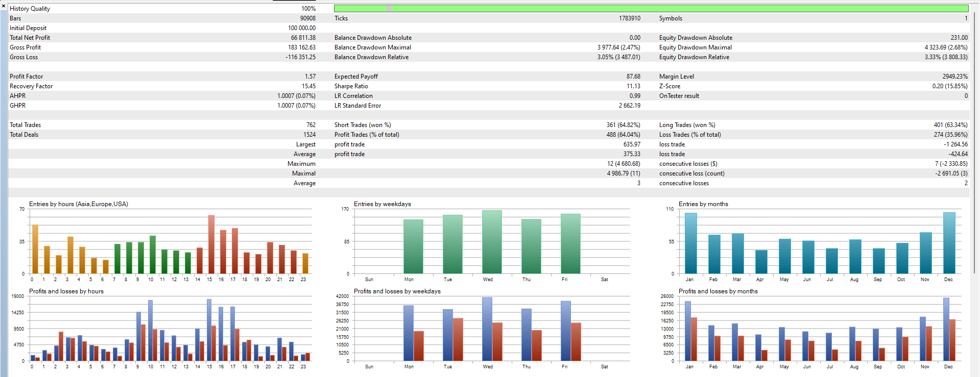Screen dimensions: 980x377
Task: Select the Largest profit trade value 635.97
Action: pyautogui.click(x=632, y=144)
